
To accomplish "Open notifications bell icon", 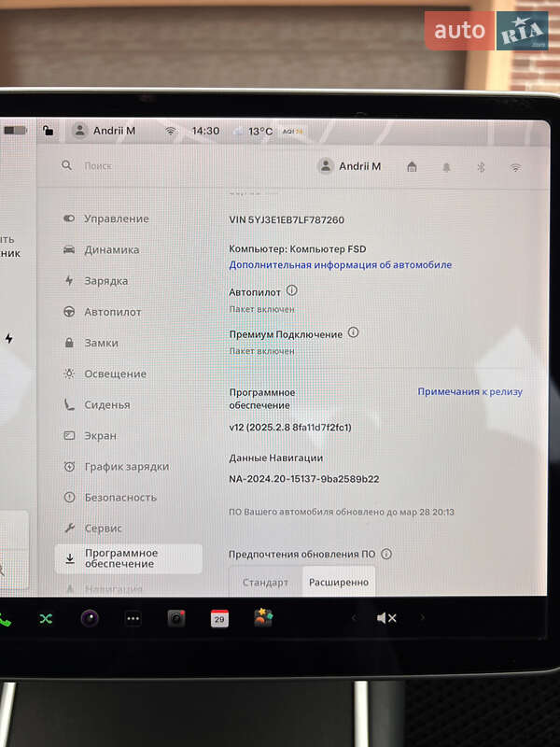I will point(446,167).
